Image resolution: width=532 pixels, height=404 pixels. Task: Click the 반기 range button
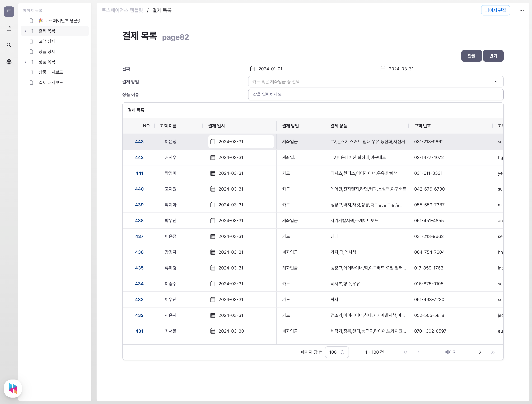coord(493,56)
